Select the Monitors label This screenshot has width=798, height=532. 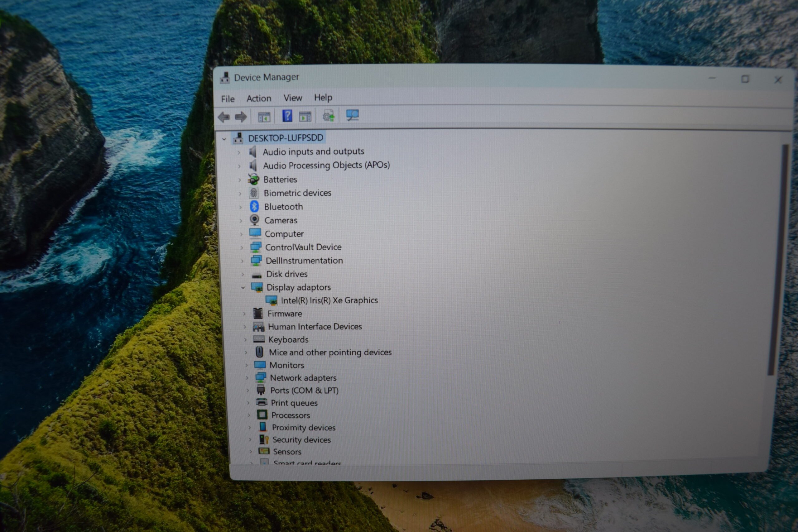click(x=287, y=365)
